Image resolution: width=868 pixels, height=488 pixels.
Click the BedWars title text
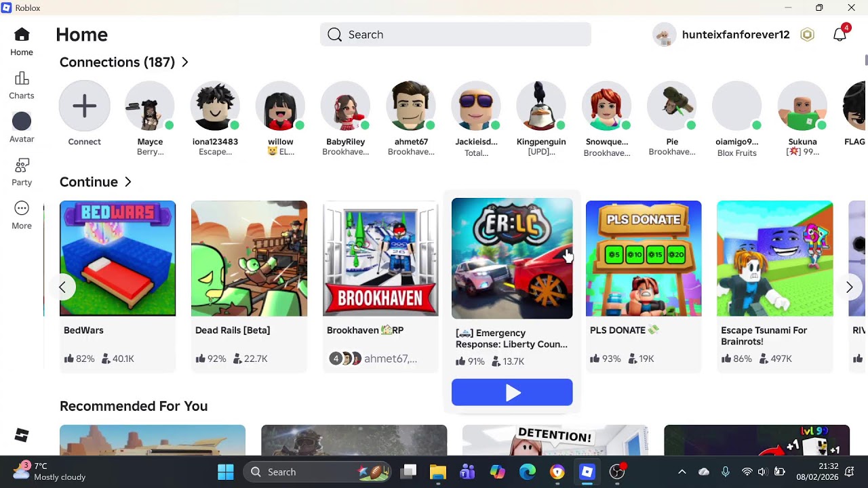(83, 331)
